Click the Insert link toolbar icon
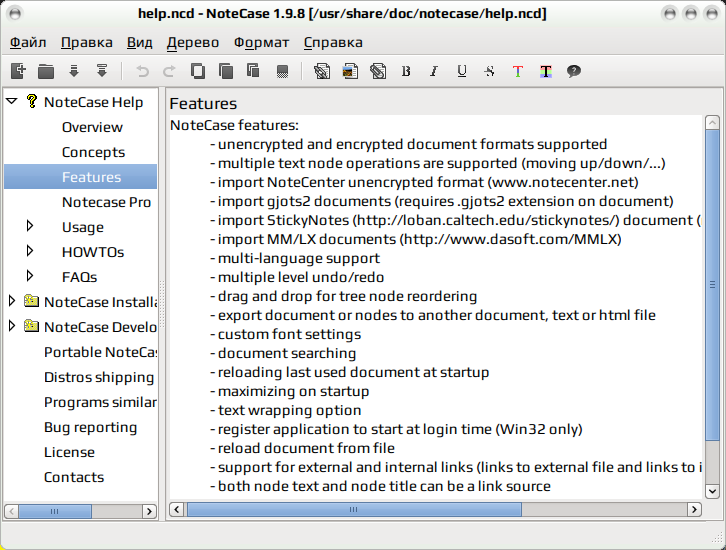 coord(322,71)
